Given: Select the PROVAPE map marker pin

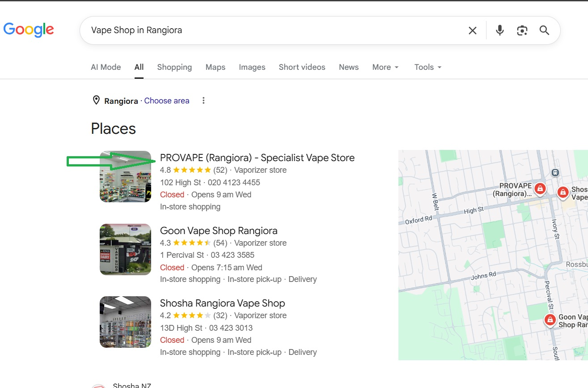Looking at the screenshot, I should click(x=540, y=189).
